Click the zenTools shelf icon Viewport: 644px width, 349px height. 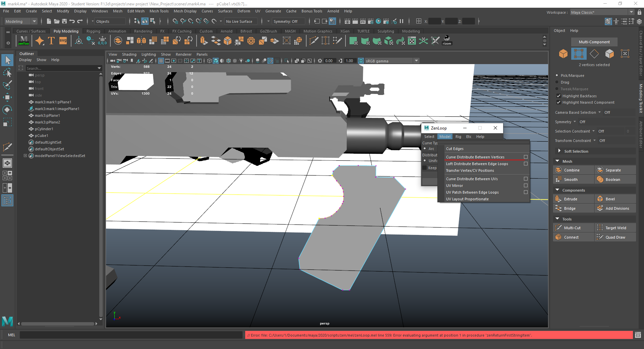click(x=24, y=41)
